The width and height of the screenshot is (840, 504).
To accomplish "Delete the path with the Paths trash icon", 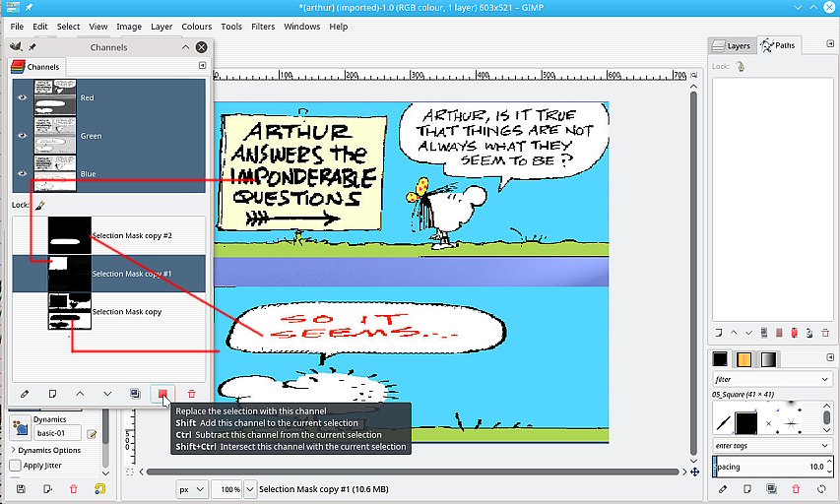I will 825,333.
